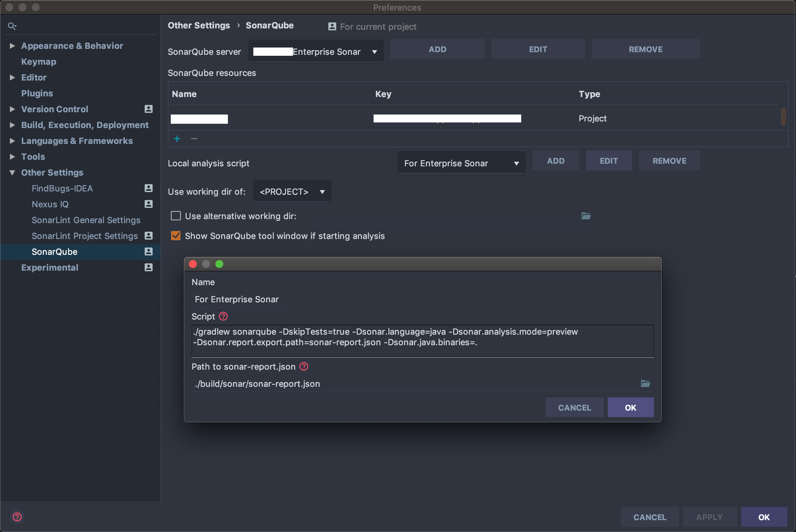Click the Type column header
The image size is (796, 532).
tap(589, 94)
